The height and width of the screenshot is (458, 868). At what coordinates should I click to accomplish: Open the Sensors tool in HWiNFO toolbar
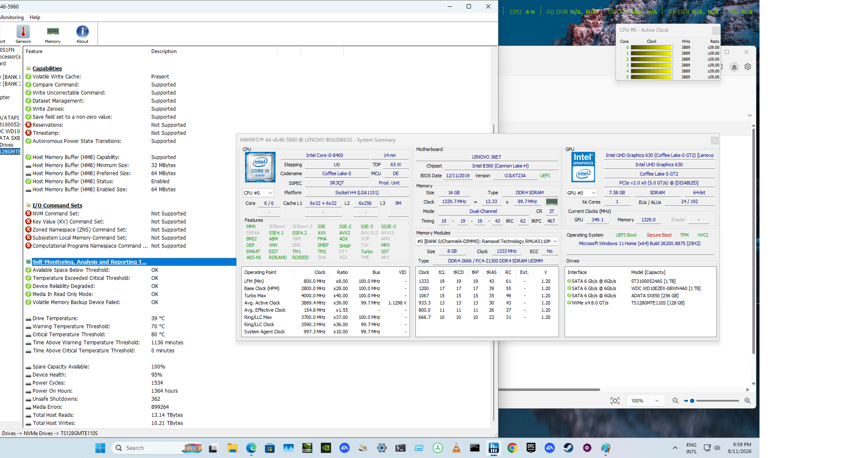click(x=23, y=34)
